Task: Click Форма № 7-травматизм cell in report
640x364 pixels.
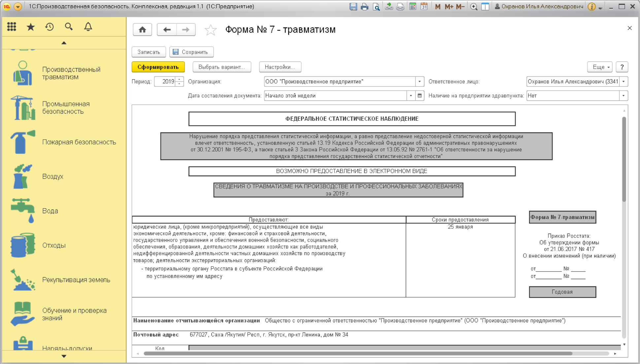Action: pos(562,217)
